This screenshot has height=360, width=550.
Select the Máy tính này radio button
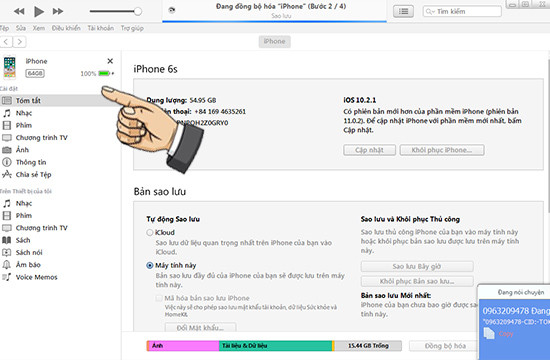[150, 265]
